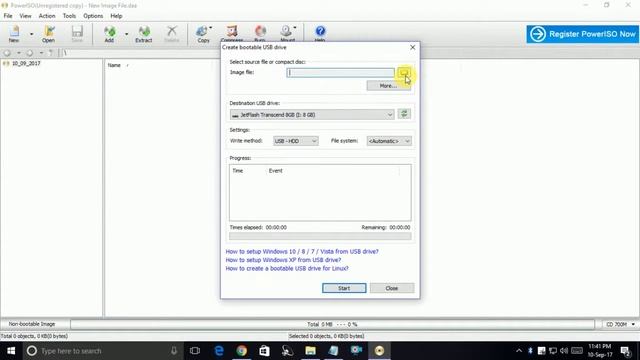Click the Name column header in file list
The height and width of the screenshot is (360, 640).
click(114, 65)
